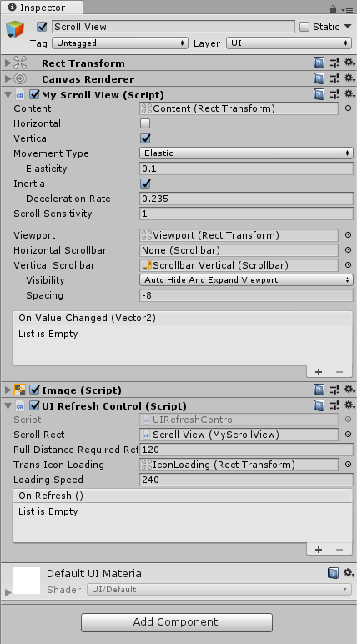Enable the Horizontal checkbox
The height and width of the screenshot is (644, 357).
145,123
